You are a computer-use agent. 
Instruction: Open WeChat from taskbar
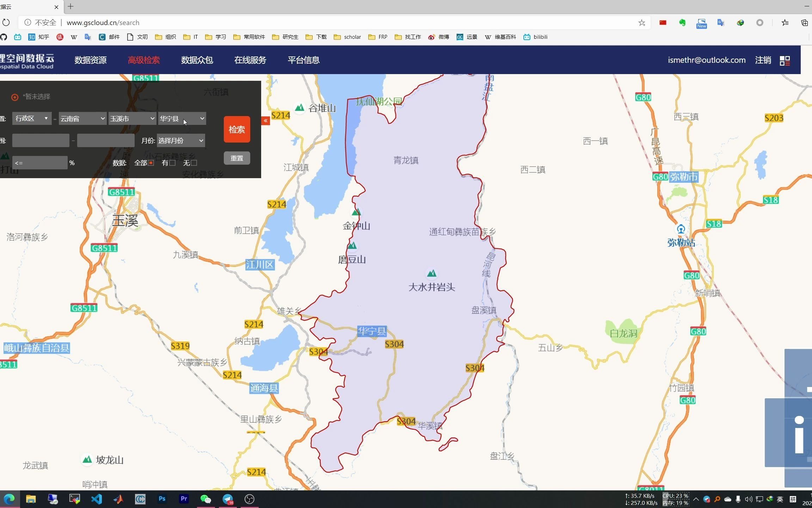[x=206, y=499]
